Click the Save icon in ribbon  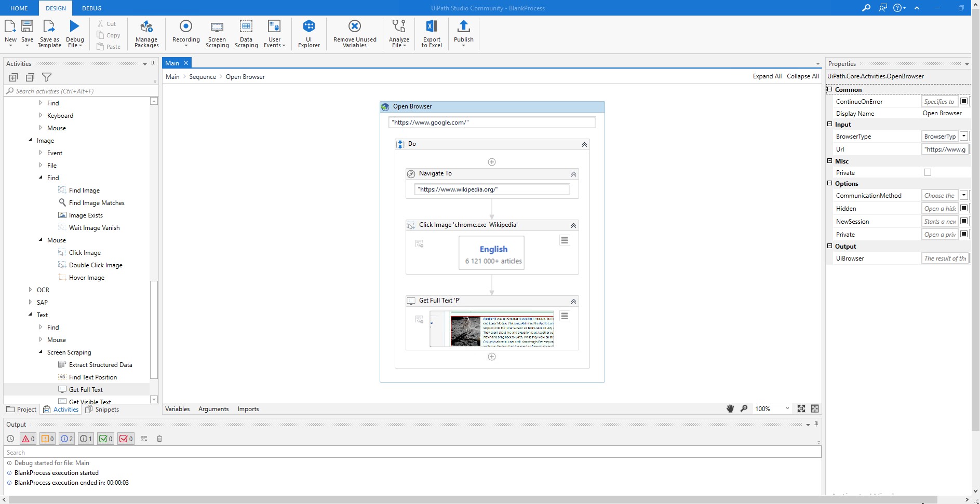click(x=27, y=27)
